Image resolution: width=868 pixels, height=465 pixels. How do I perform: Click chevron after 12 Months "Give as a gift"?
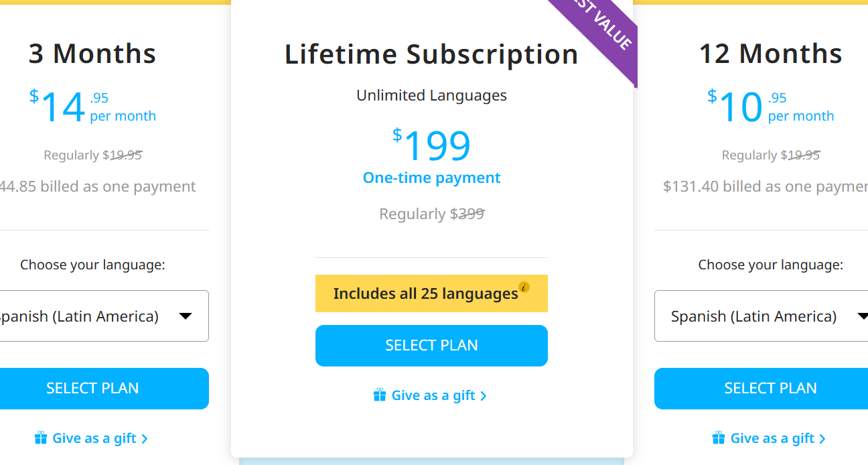click(822, 439)
